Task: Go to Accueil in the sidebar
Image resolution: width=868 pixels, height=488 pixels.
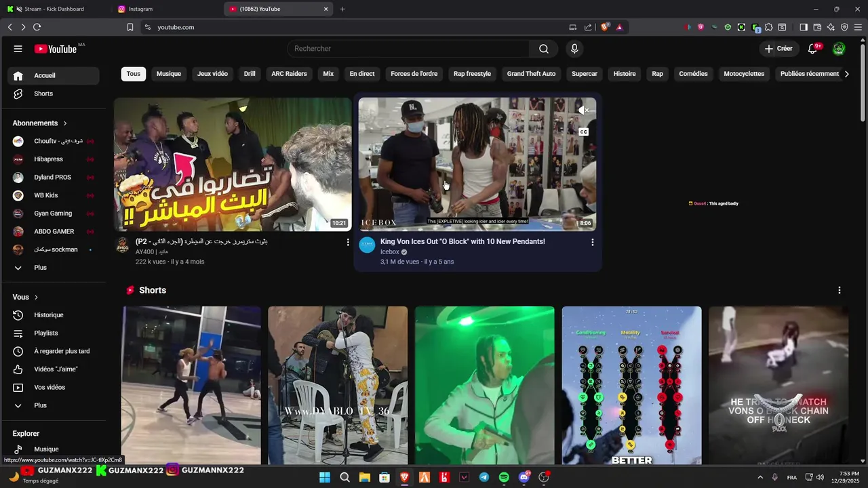Action: click(54, 75)
